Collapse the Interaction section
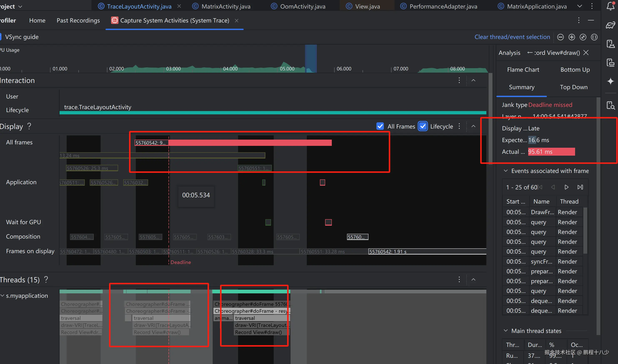 (473, 80)
